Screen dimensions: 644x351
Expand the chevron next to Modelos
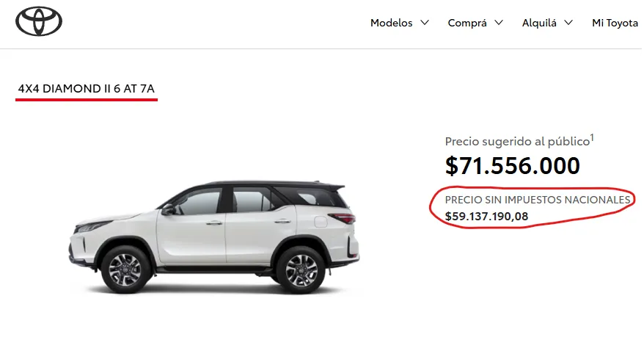pyautogui.click(x=425, y=23)
